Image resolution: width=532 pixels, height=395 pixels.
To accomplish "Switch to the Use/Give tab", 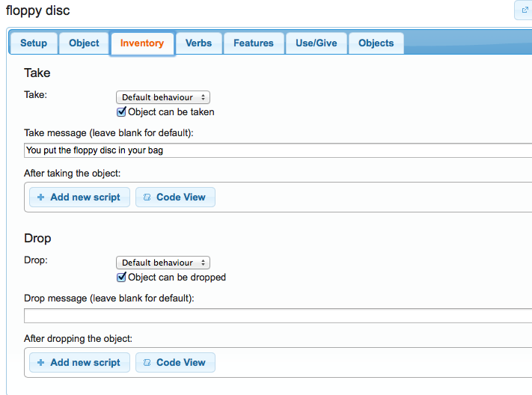I will pos(317,43).
